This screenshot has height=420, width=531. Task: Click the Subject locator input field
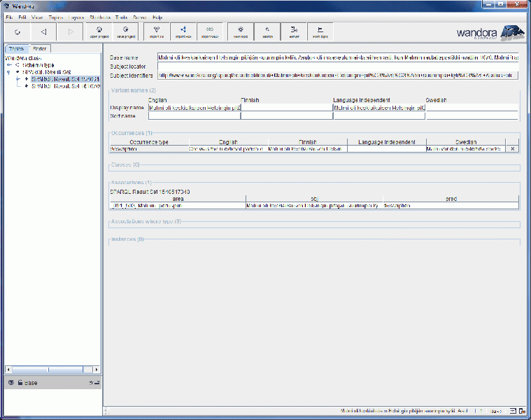tap(337, 66)
